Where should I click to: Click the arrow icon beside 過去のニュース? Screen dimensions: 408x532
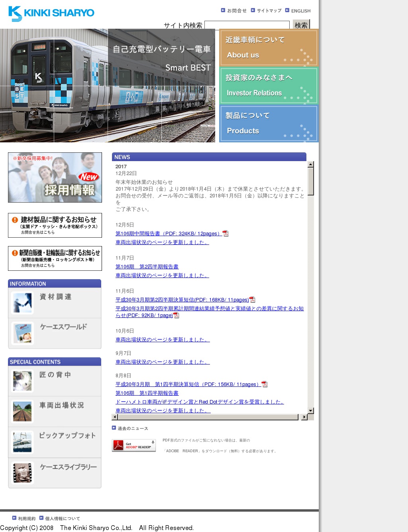click(x=114, y=428)
